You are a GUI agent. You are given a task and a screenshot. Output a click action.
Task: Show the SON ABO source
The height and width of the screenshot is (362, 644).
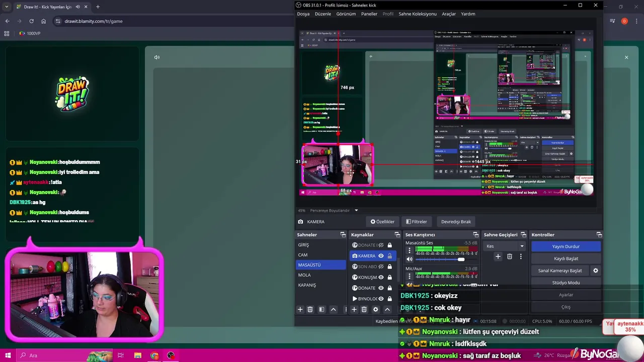click(x=381, y=266)
